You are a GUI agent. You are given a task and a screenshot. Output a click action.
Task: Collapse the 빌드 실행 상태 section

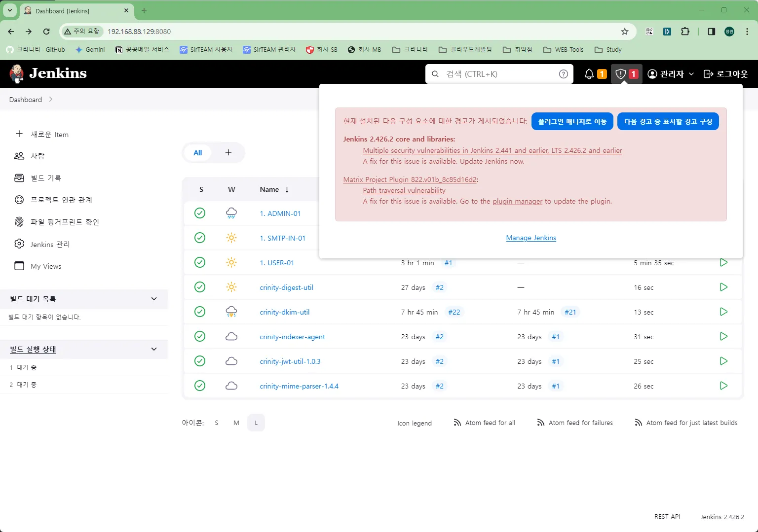154,349
